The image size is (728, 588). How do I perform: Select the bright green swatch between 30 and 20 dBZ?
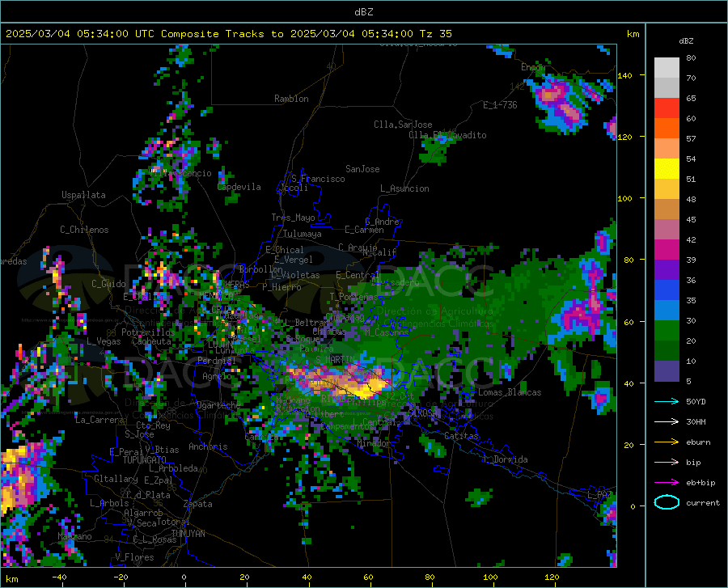667,331
